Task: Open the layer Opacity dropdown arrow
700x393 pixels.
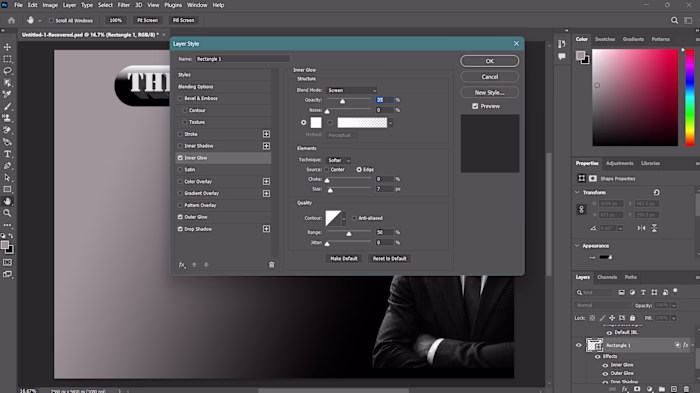Action: [674, 305]
